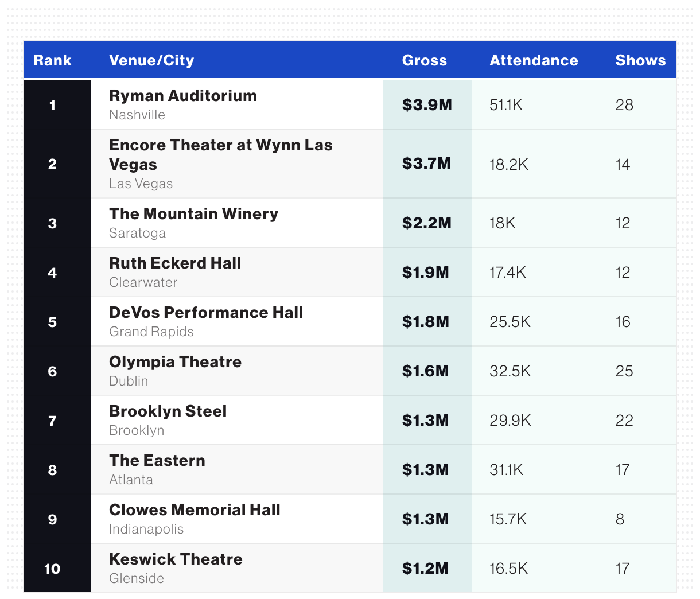Click the Shows column header

coord(640,60)
